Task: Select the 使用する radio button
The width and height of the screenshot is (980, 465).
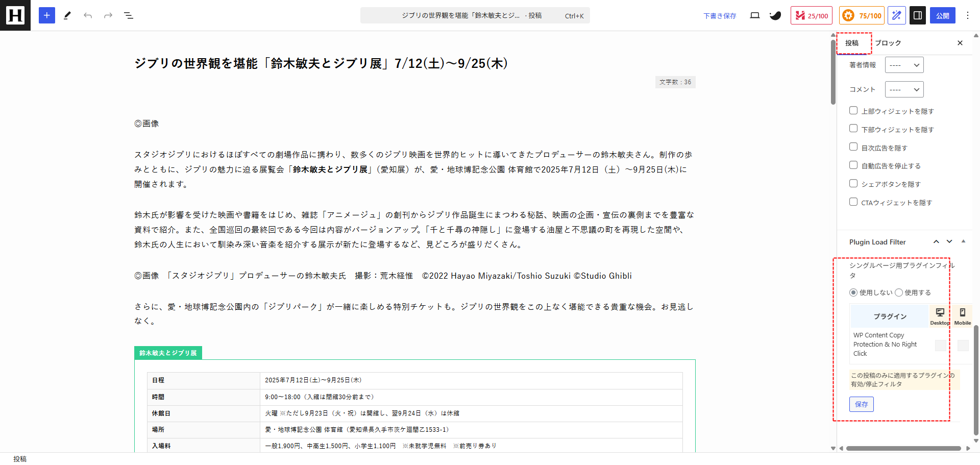Action: (899, 292)
